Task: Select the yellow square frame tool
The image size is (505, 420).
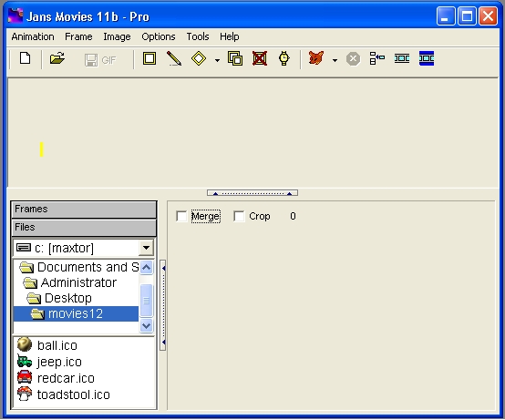Action: pyautogui.click(x=149, y=58)
